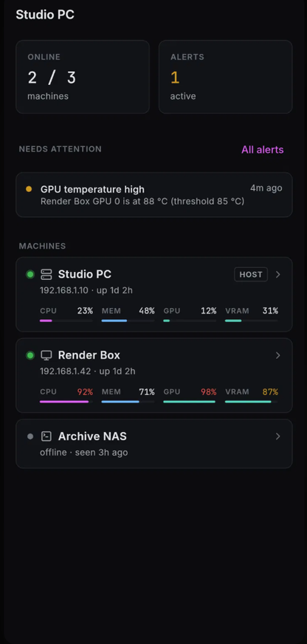Select the Online machines summary card
This screenshot has width=307, height=644.
[x=83, y=77]
